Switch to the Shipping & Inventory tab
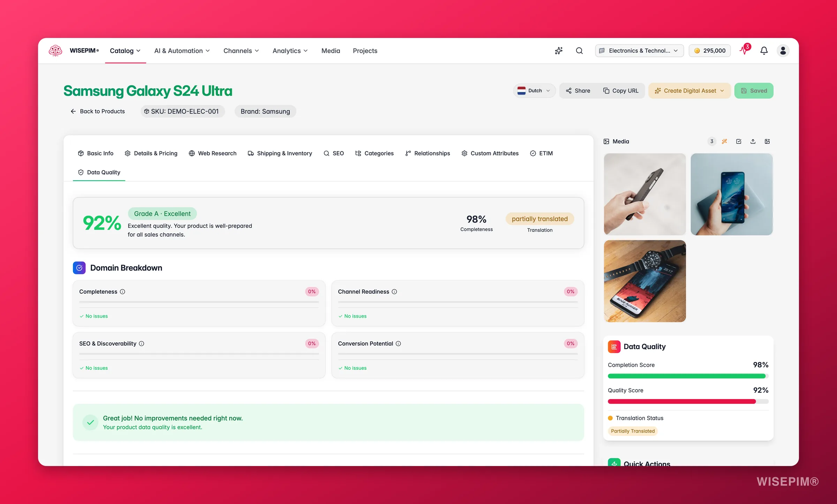837x504 pixels. (280, 153)
